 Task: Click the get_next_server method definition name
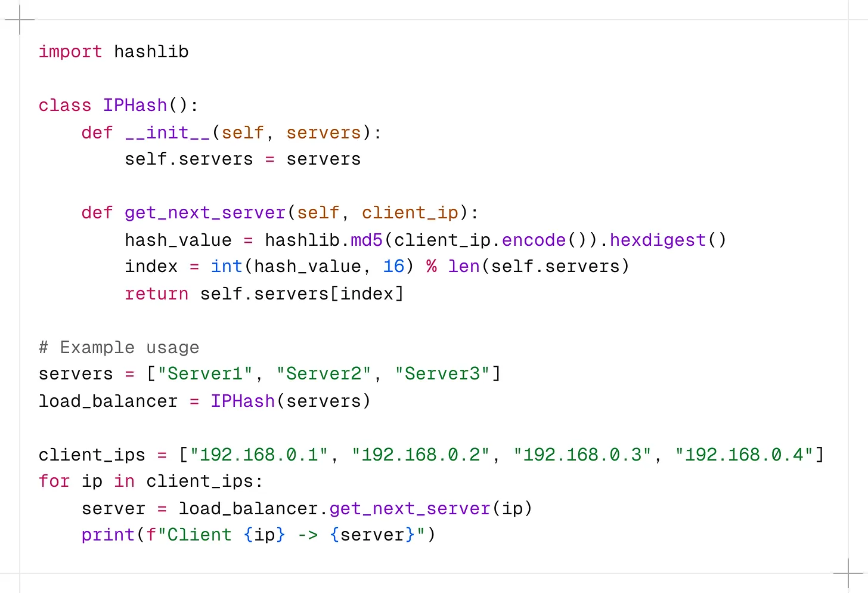tap(205, 213)
